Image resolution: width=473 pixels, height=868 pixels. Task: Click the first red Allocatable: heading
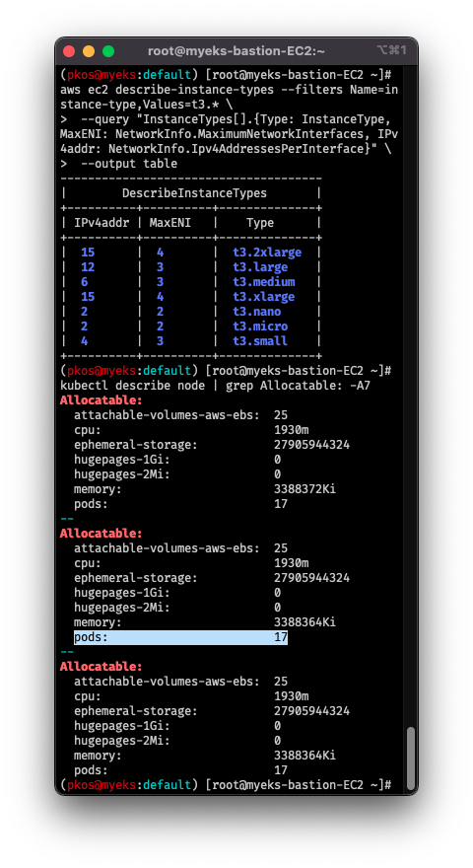pyautogui.click(x=101, y=400)
